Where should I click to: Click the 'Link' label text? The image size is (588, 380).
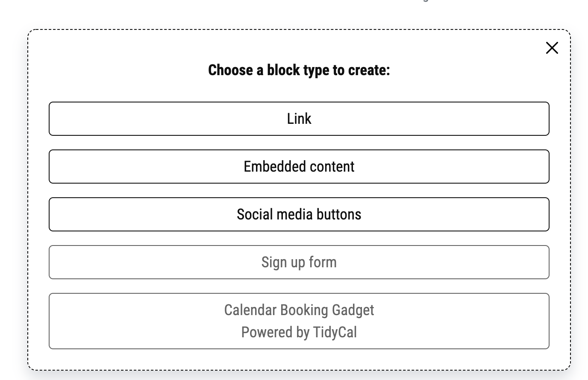[299, 119]
